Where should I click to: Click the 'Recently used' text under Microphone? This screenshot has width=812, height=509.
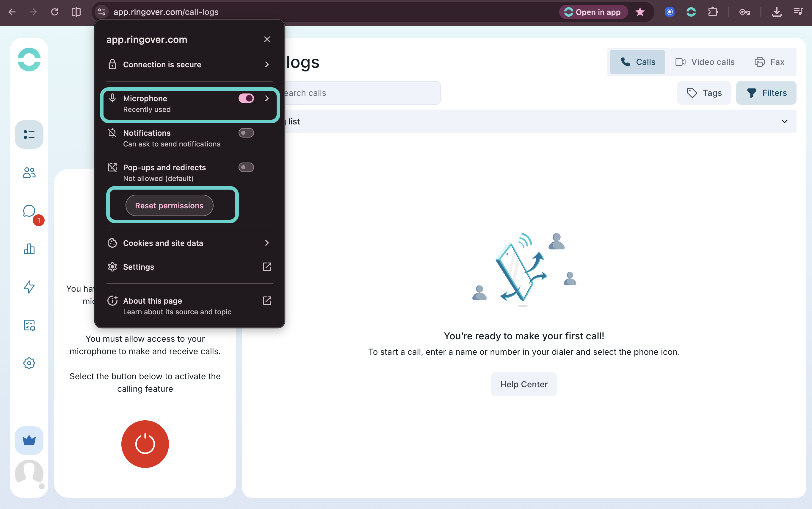[x=147, y=110]
